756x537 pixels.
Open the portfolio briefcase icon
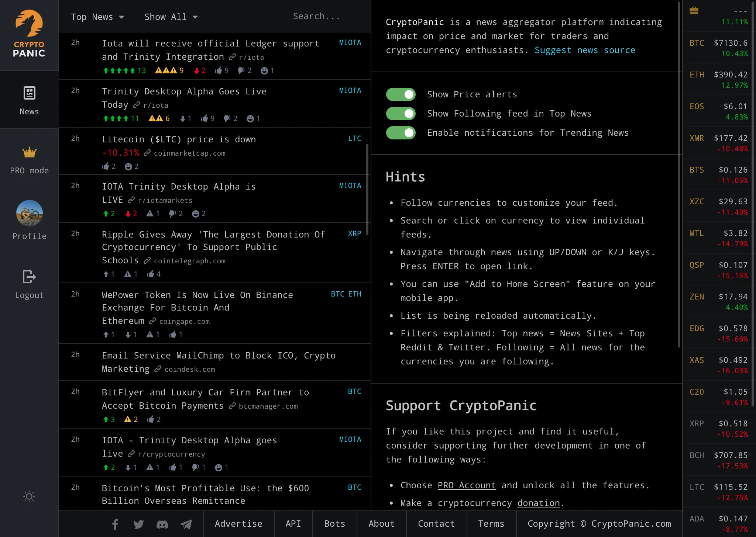[694, 11]
